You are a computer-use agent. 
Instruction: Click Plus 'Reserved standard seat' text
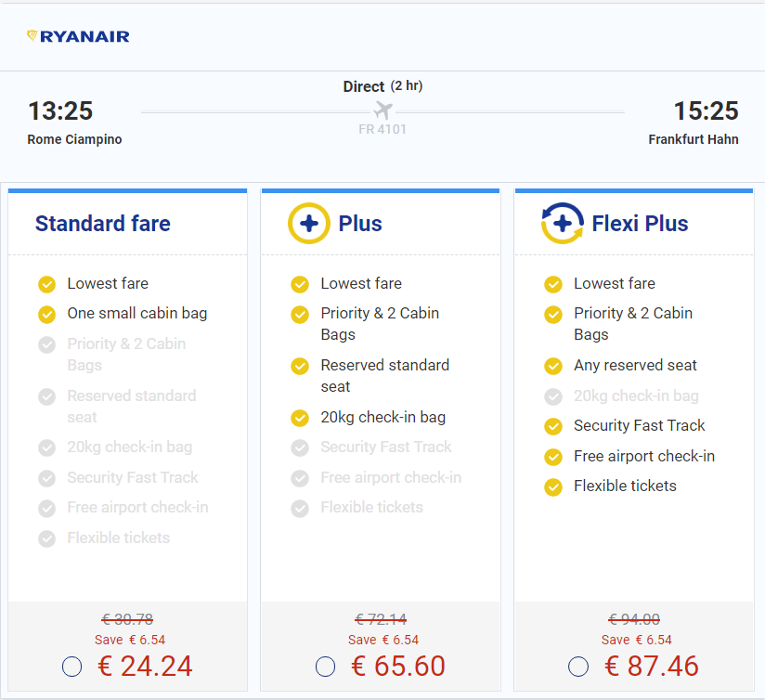385,376
